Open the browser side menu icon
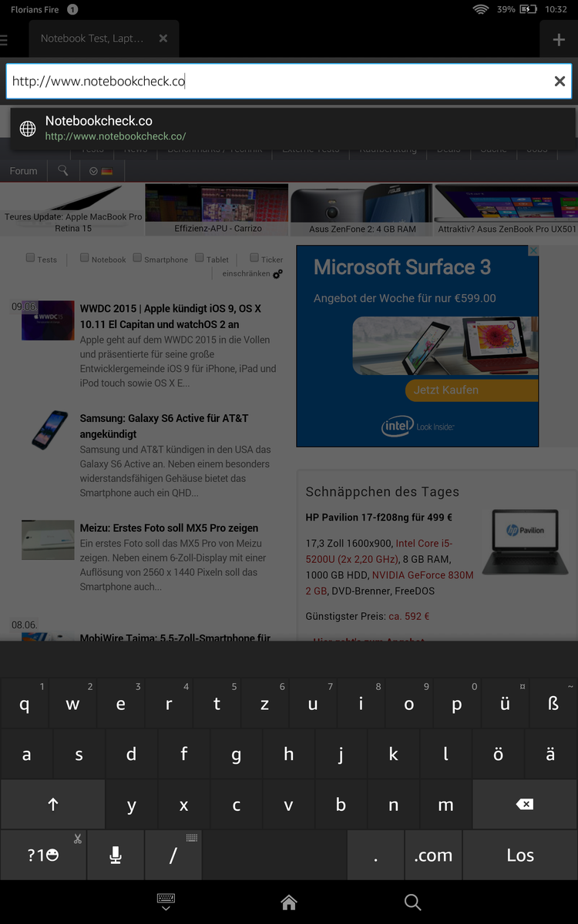Screen dimensions: 578x924 pos(4,39)
